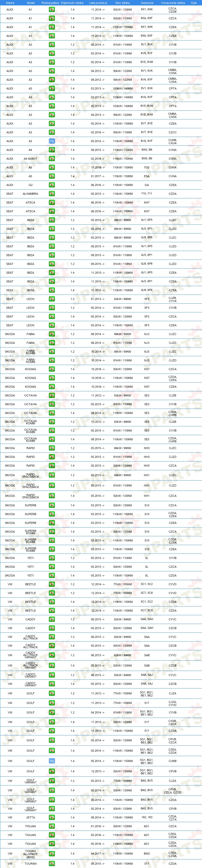Click petrol icon in Audi A1 CZCA, CZDB row

(52, 10)
